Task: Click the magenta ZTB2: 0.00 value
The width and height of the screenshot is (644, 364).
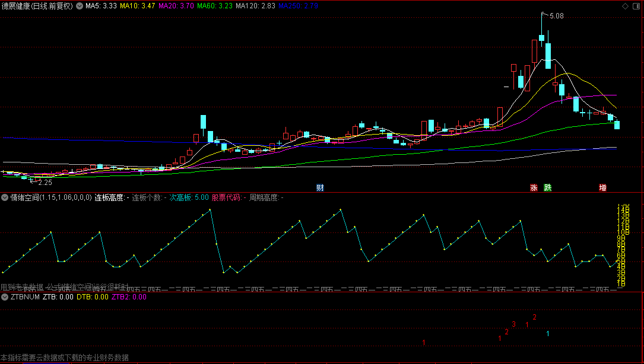Action: pyautogui.click(x=129, y=296)
